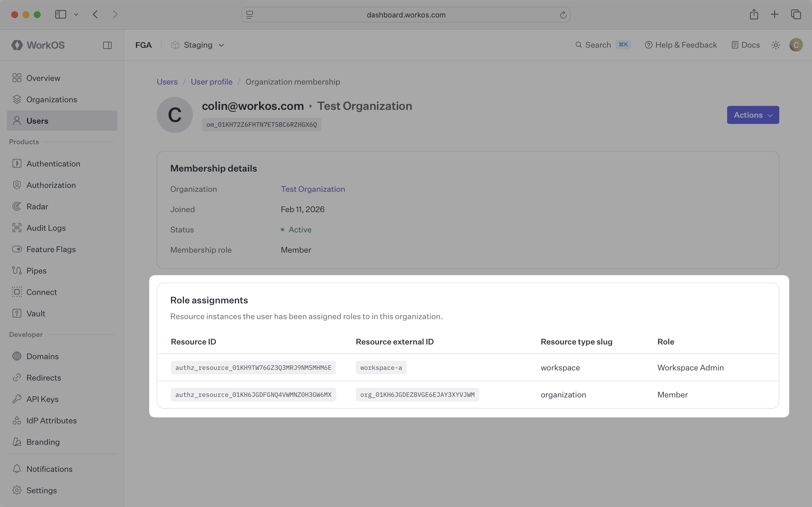Navigate to the Overview menu item
The width and height of the screenshot is (812, 507).
click(x=43, y=78)
